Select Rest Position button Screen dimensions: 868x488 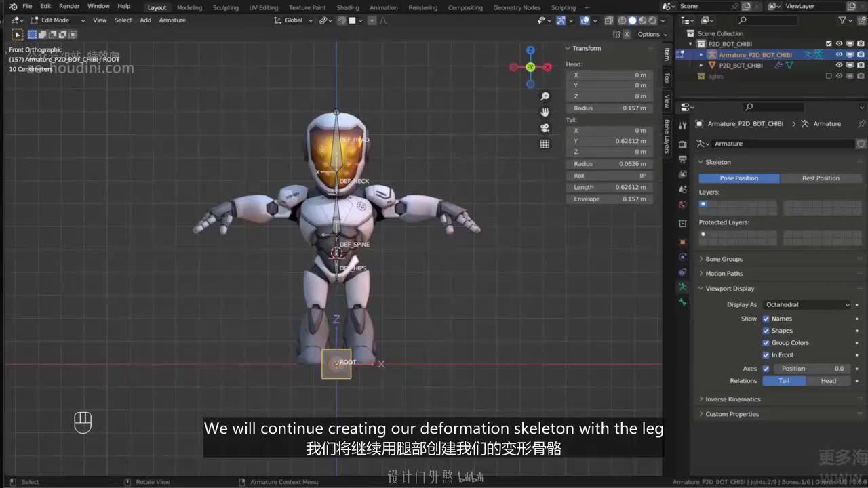pyautogui.click(x=821, y=178)
